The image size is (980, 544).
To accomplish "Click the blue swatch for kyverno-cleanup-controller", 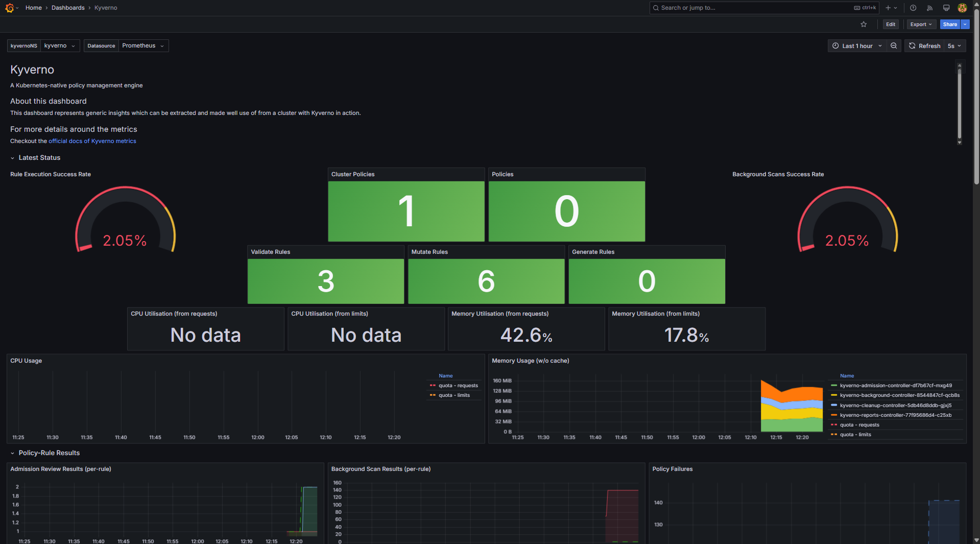I will [834, 406].
